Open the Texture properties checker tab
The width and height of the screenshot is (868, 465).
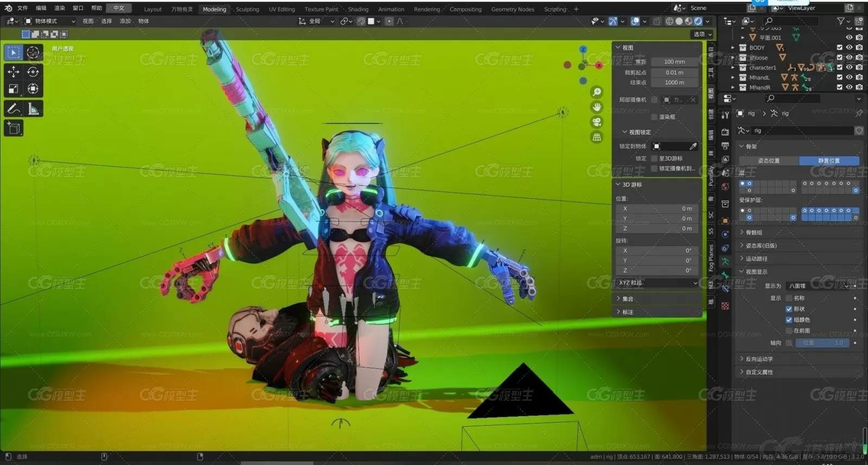(x=725, y=306)
